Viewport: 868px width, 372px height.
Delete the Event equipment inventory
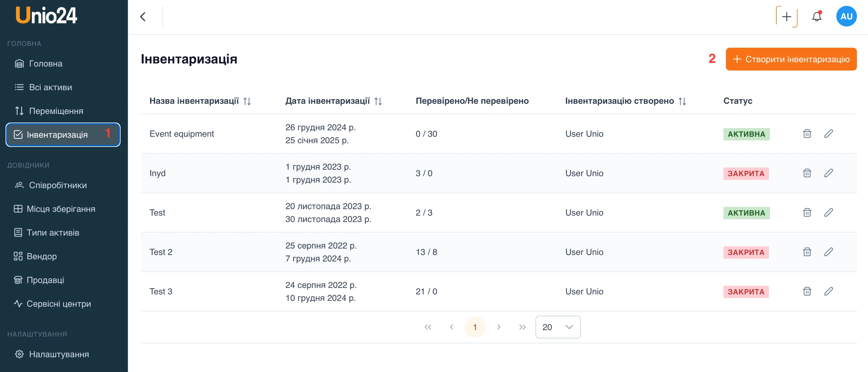[x=807, y=134]
